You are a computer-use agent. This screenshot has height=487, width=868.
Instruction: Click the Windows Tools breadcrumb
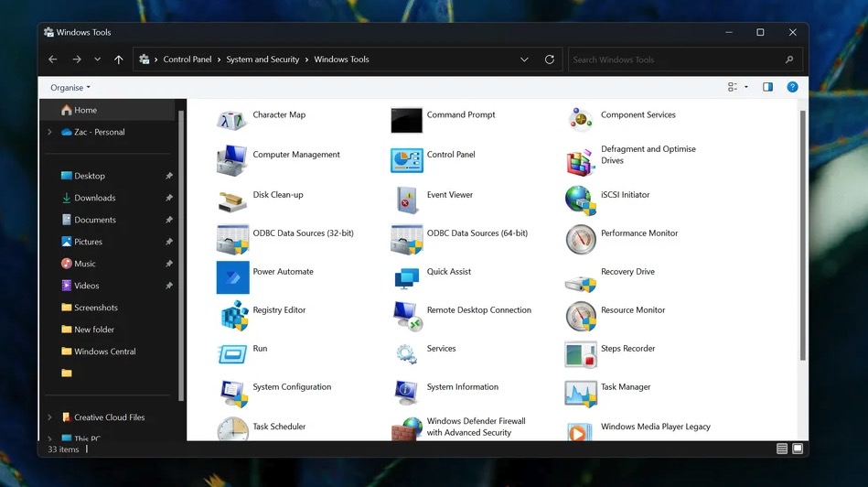coord(341,60)
